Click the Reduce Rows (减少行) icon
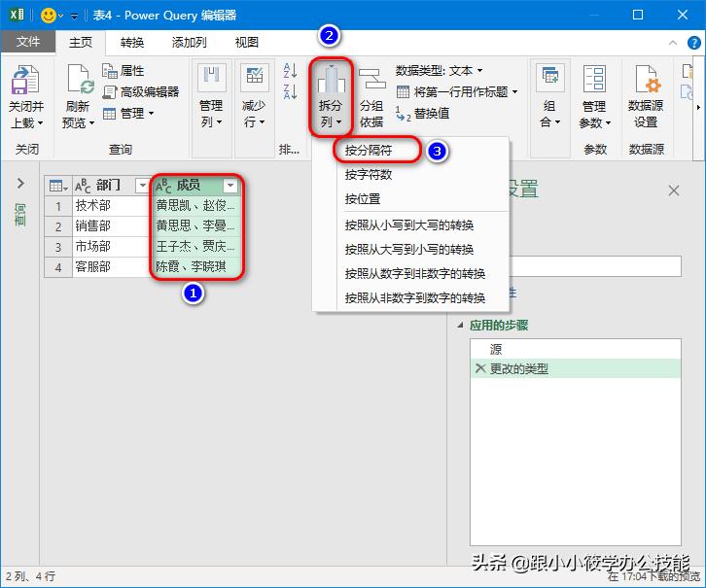This screenshot has height=588, width=706. tap(254, 79)
